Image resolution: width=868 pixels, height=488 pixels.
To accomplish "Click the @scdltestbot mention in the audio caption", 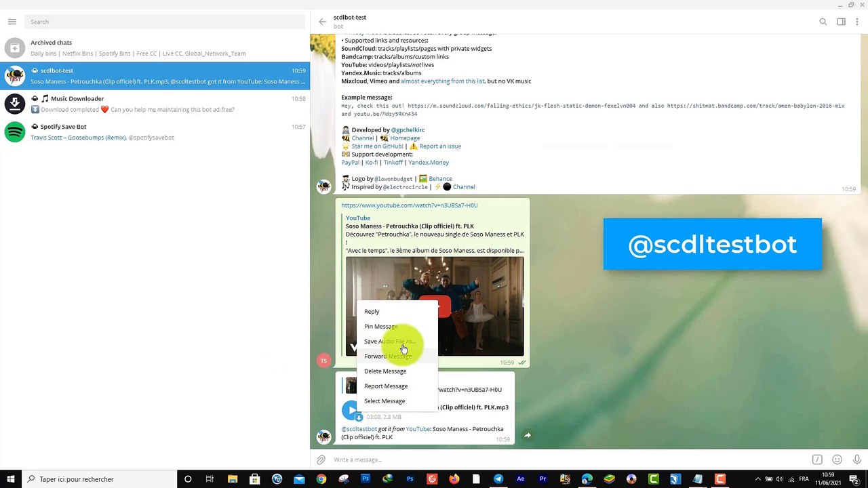I will pos(359,429).
